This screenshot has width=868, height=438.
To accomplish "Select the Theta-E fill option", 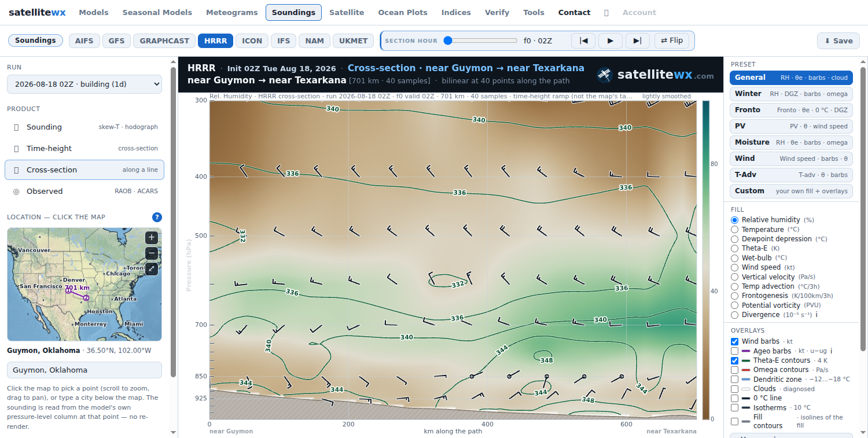I will [x=735, y=248].
